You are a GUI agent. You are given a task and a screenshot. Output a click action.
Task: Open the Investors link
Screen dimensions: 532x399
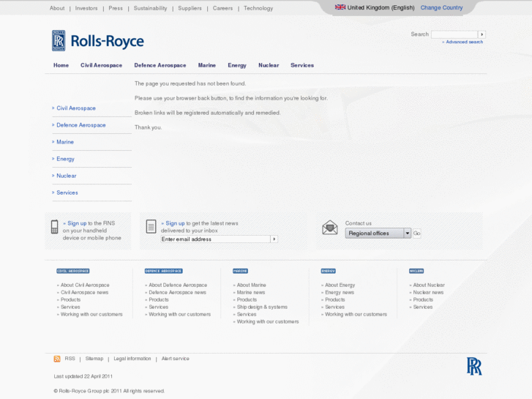click(x=86, y=8)
